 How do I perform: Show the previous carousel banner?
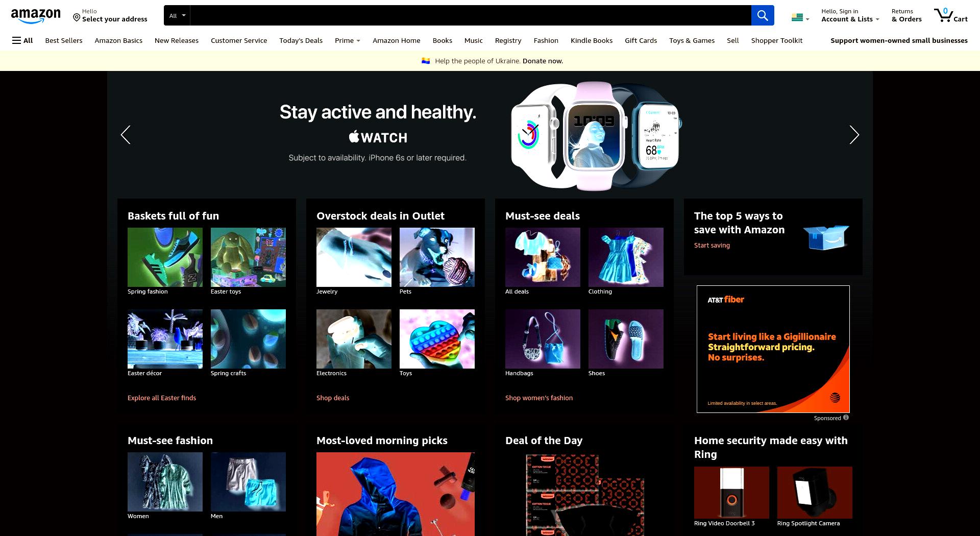coord(126,135)
